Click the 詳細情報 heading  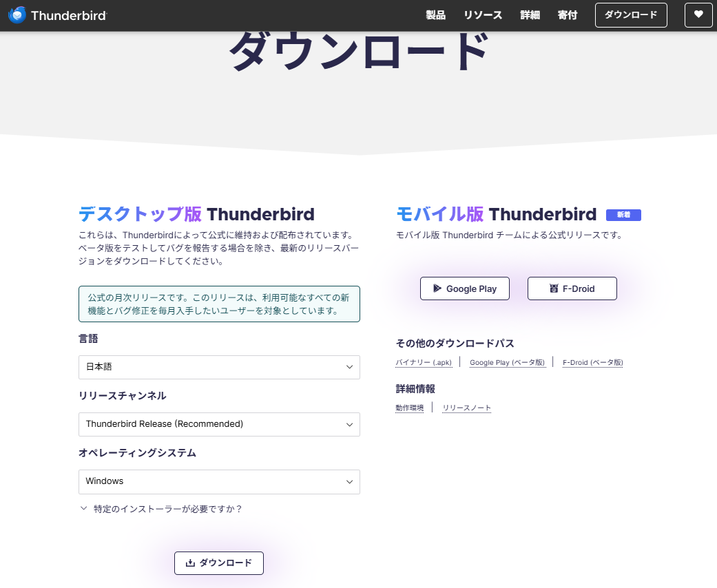tap(415, 388)
